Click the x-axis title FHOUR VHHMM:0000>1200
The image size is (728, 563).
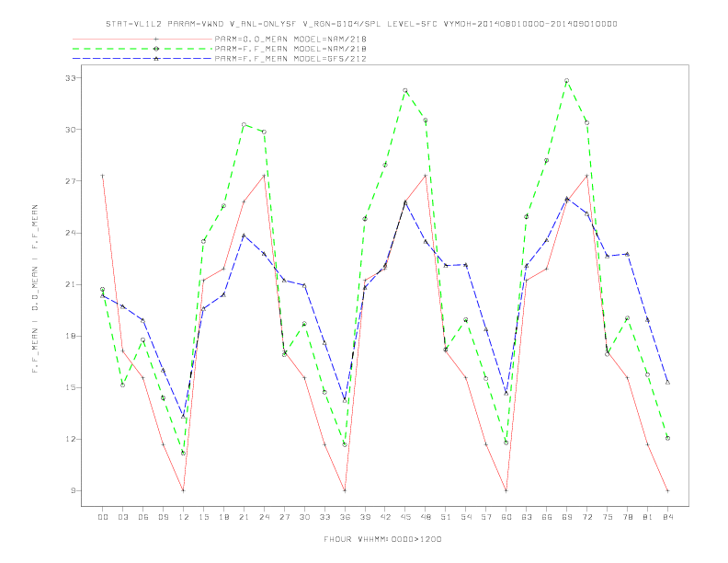[382, 539]
